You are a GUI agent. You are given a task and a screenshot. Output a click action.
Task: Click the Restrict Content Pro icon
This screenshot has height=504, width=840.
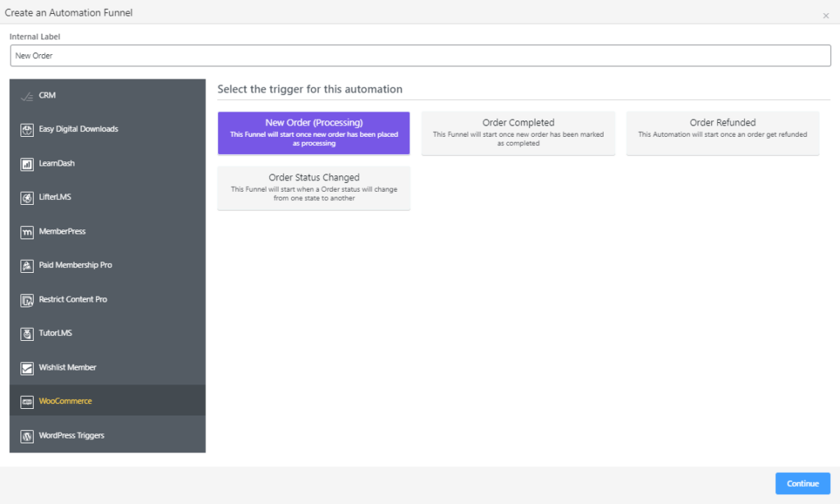[27, 300]
